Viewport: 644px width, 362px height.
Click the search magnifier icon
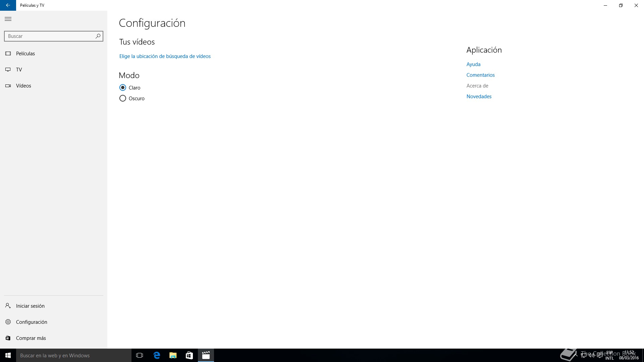click(x=98, y=36)
